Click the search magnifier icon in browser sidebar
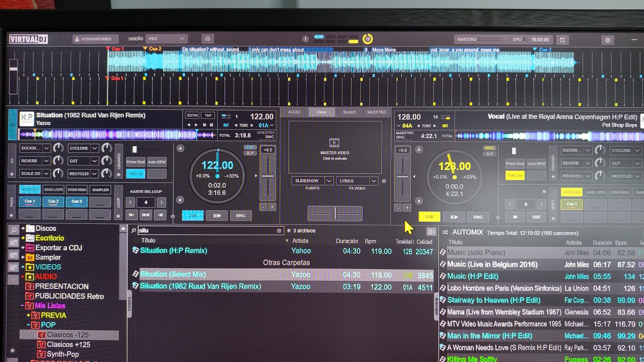 coord(13,230)
